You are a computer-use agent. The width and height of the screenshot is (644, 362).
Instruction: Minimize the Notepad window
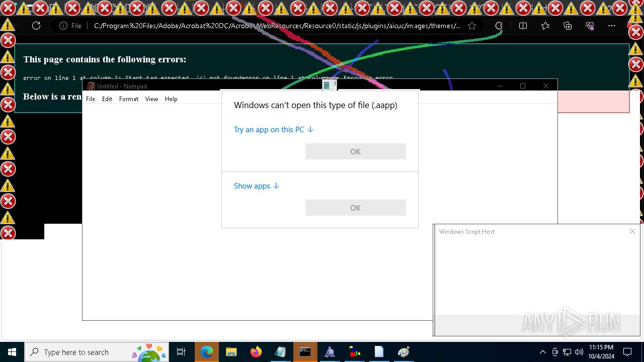pyautogui.click(x=500, y=86)
